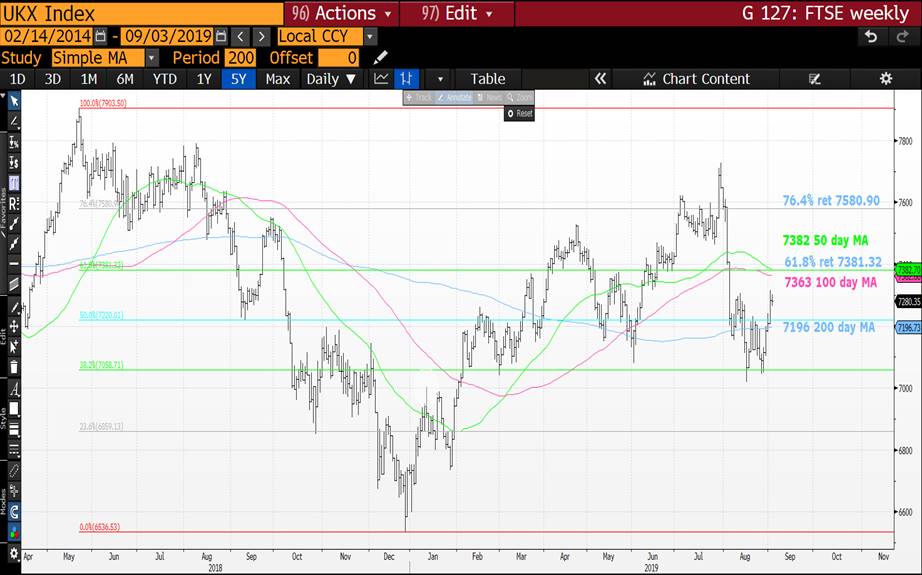
Task: Open chart settings gear at top right
Action: pos(886,79)
